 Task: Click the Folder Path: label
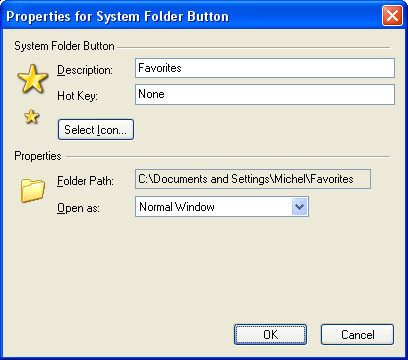pos(85,181)
